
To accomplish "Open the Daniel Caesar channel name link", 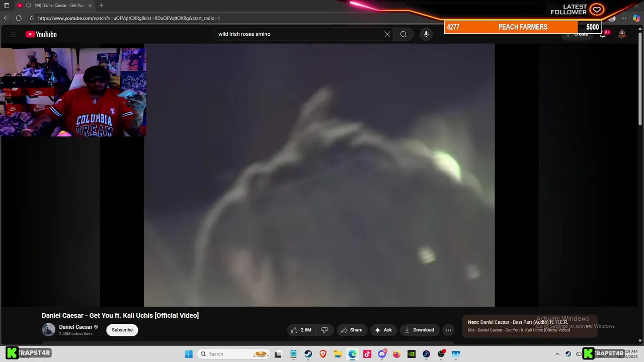I will click(75, 327).
